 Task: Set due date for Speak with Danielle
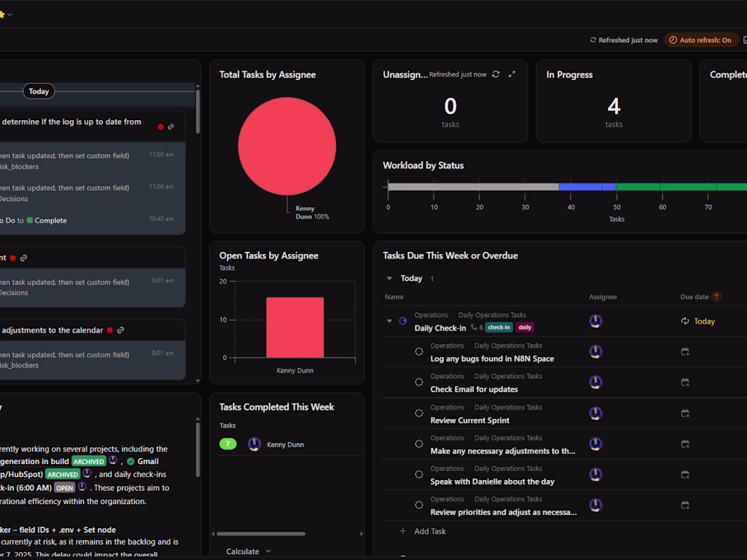click(685, 474)
